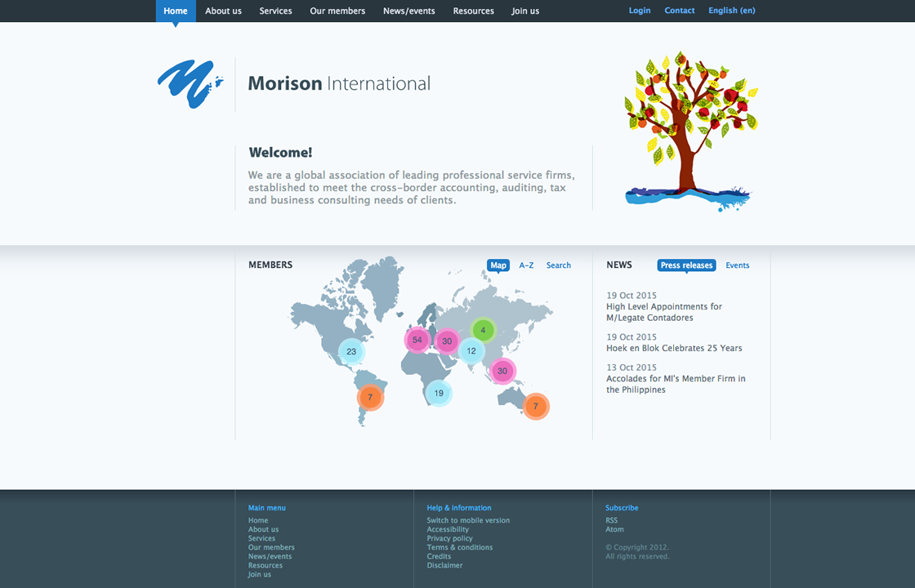Click the colorful tree illustration

690,131
